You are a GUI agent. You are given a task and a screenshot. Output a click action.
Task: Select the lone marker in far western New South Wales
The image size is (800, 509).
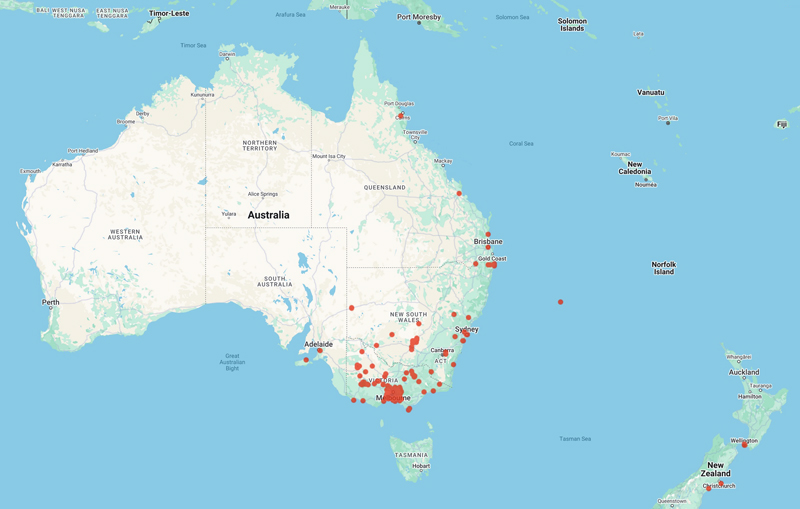pos(352,308)
